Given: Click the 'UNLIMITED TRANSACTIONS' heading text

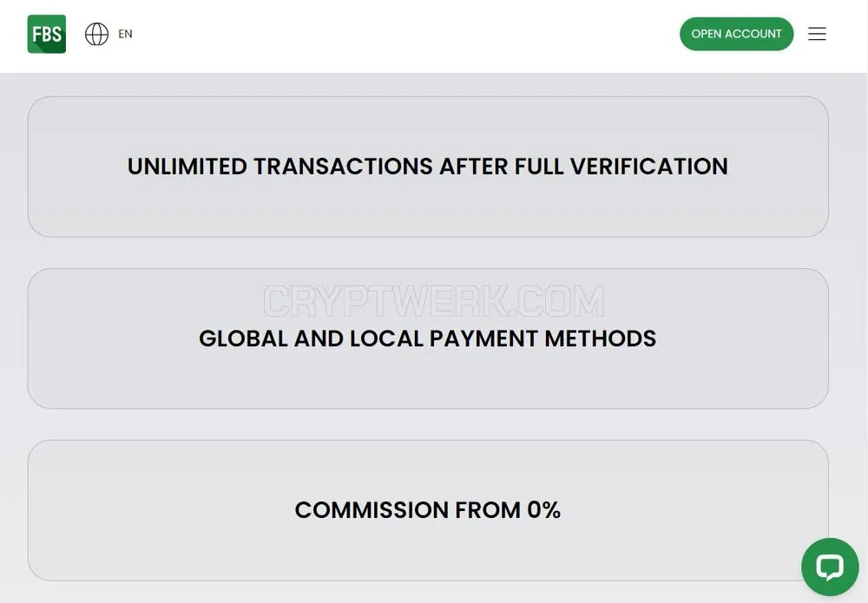Looking at the screenshot, I should (280, 167).
